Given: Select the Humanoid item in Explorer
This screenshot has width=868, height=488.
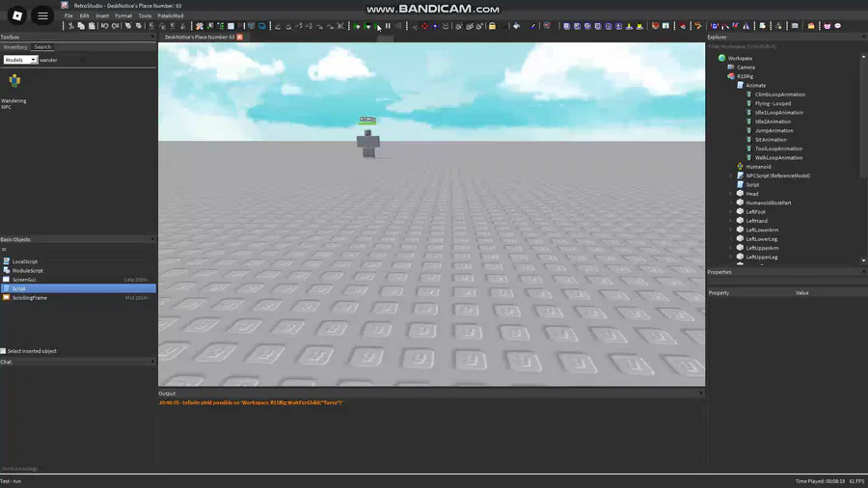Looking at the screenshot, I should click(x=758, y=167).
